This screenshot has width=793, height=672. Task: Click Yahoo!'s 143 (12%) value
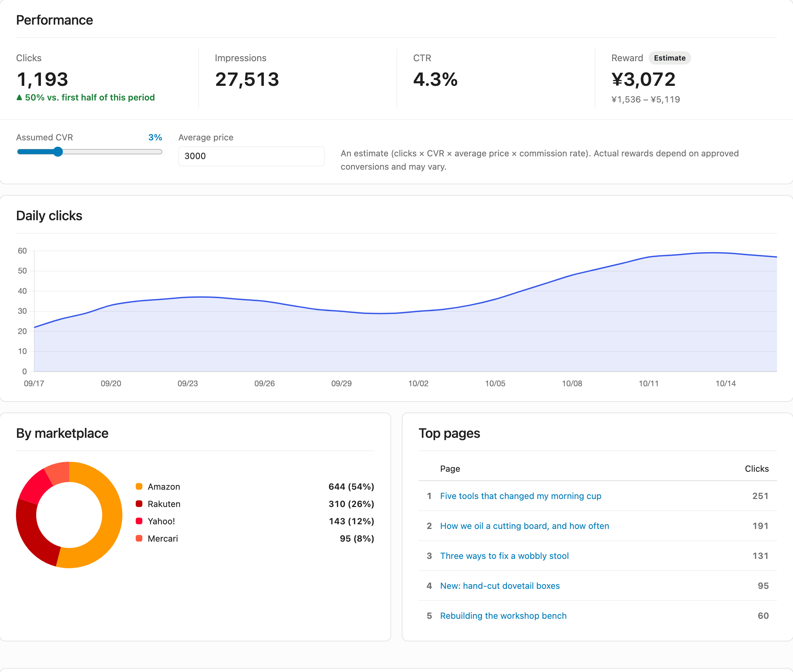pos(351,521)
